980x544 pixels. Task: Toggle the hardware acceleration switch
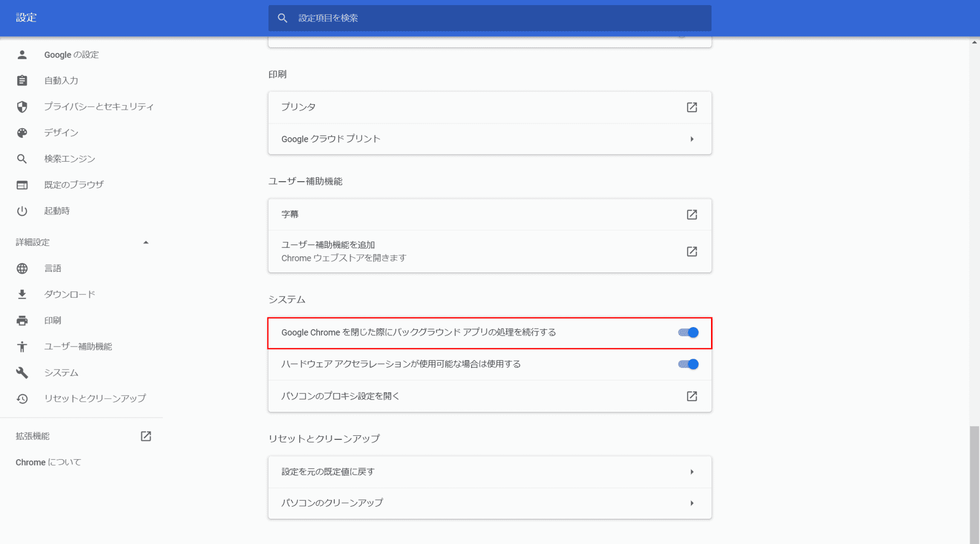[688, 364]
